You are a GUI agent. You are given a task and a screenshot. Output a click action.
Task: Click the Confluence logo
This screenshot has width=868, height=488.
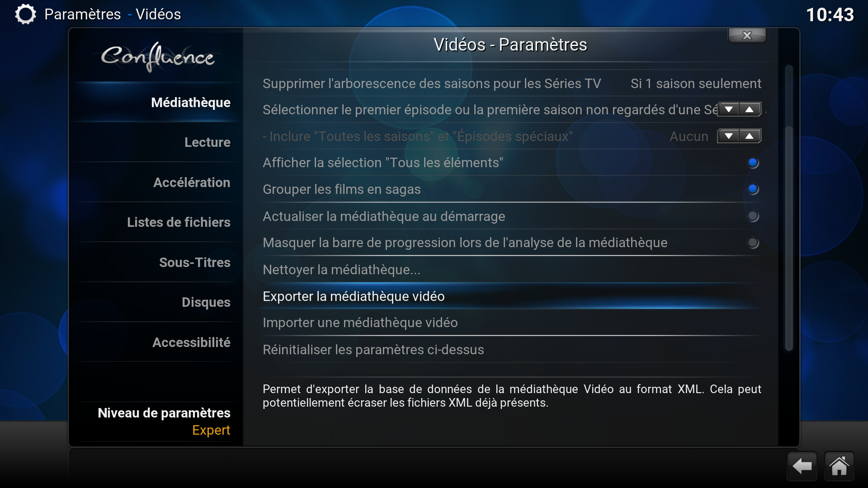[157, 57]
